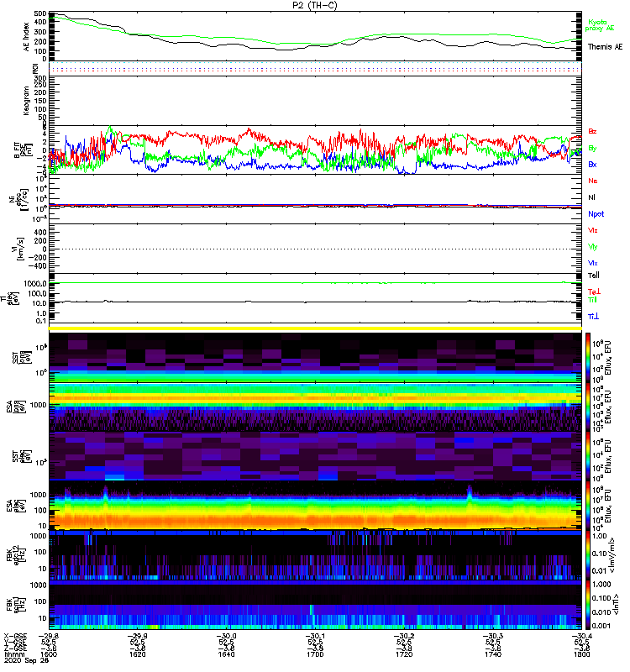The width and height of the screenshot is (630, 672).
Task: Select the blue Ti⊥ legend label
Action: pyautogui.click(x=593, y=317)
